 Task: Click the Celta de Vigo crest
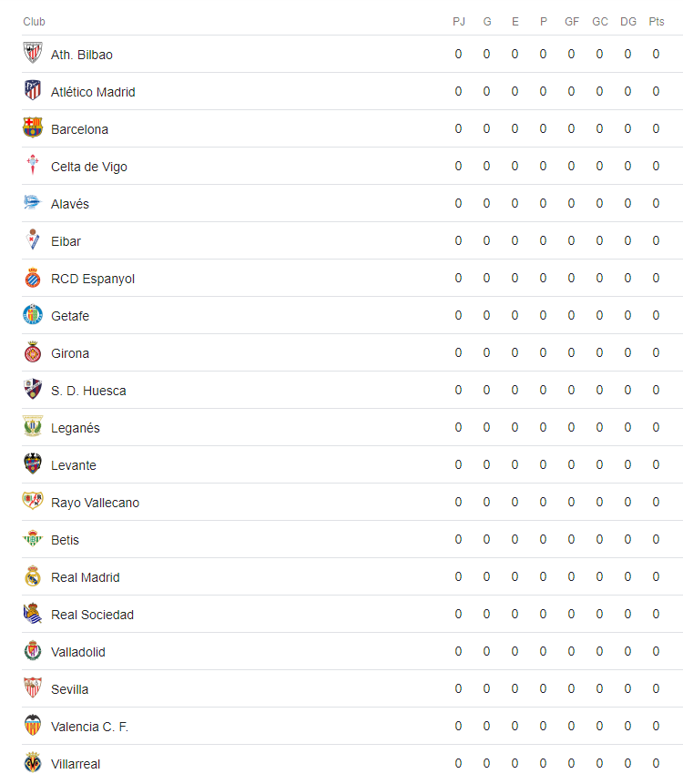pos(33,165)
